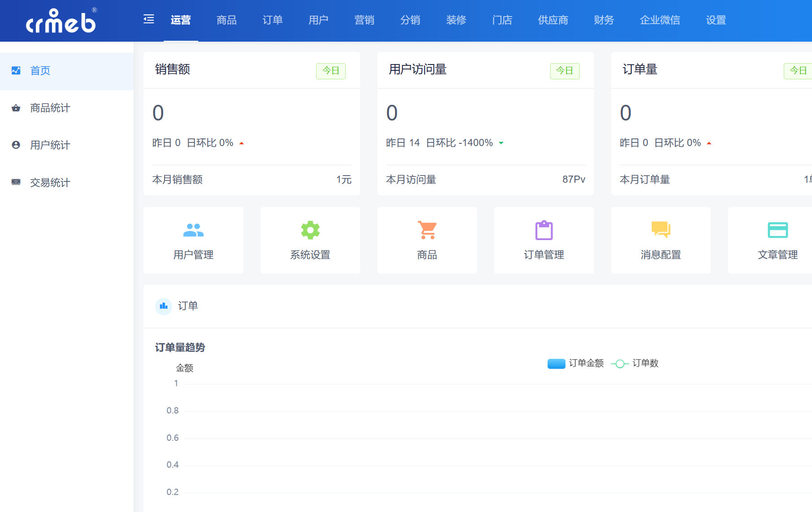Click 日环比 -1400% text
Image resolution: width=812 pixels, height=512 pixels.
(x=459, y=143)
